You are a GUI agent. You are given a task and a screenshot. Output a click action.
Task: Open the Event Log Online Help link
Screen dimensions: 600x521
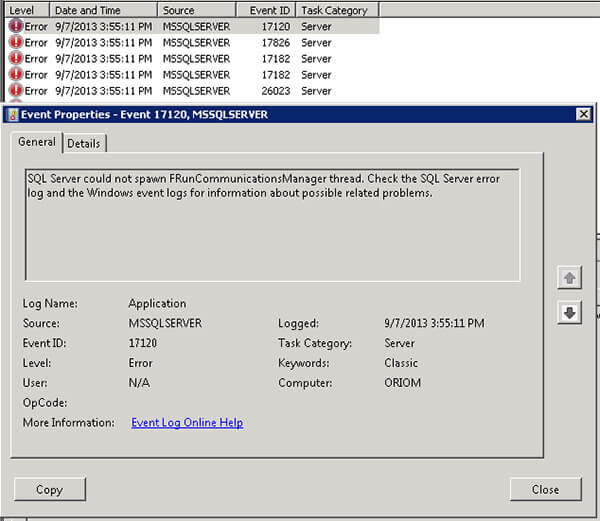(x=187, y=423)
